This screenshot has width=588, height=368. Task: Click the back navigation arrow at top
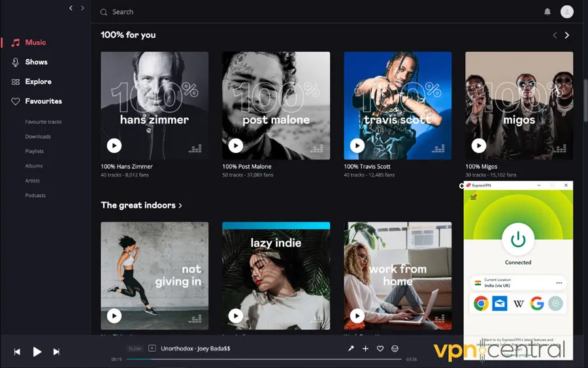click(x=71, y=8)
